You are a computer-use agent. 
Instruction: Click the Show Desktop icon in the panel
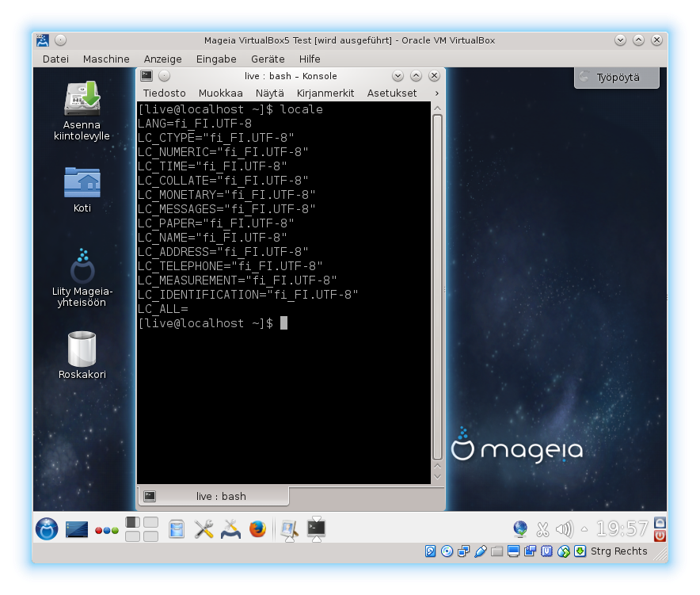pyautogui.click(x=77, y=529)
